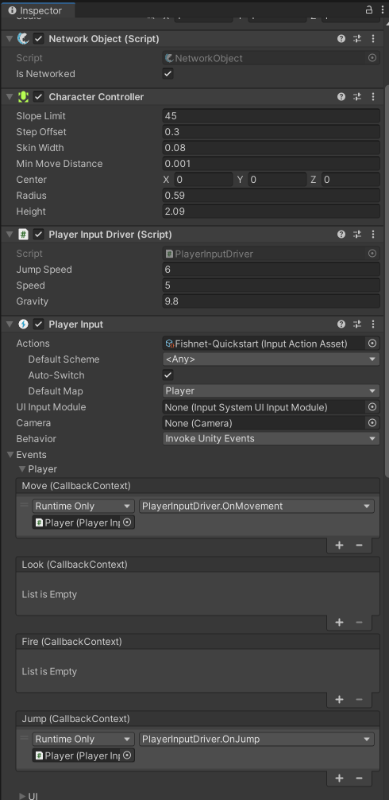389x800 pixels.
Task: Collapse the Player Input Driver foldout
Action: pos(9,235)
